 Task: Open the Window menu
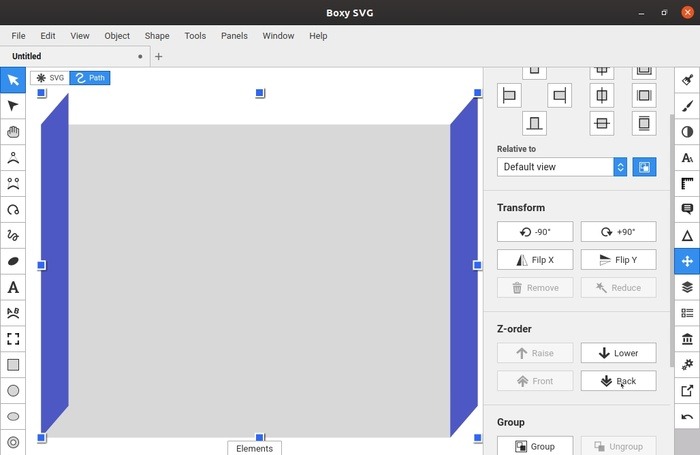[278, 36]
